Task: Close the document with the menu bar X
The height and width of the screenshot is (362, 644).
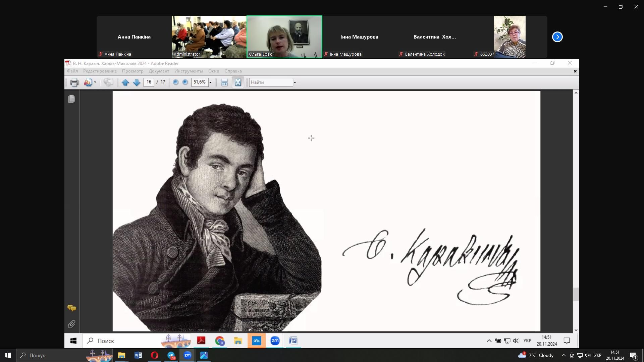Action: tap(575, 71)
